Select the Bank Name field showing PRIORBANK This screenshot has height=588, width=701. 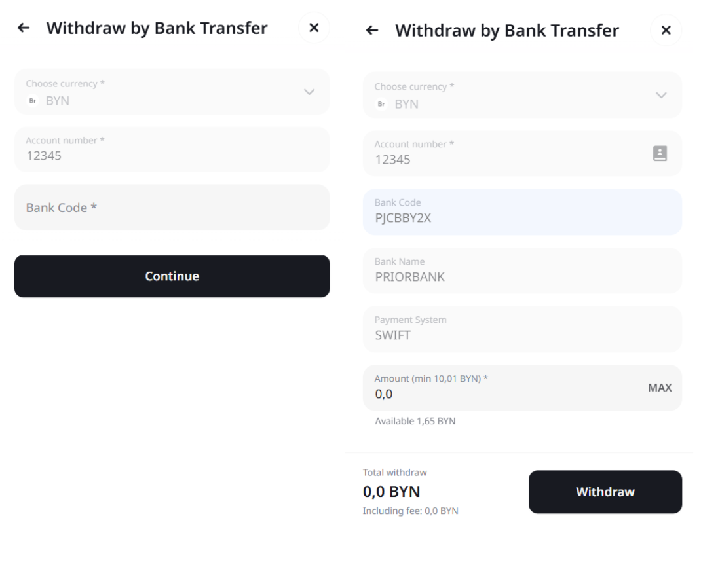click(522, 270)
